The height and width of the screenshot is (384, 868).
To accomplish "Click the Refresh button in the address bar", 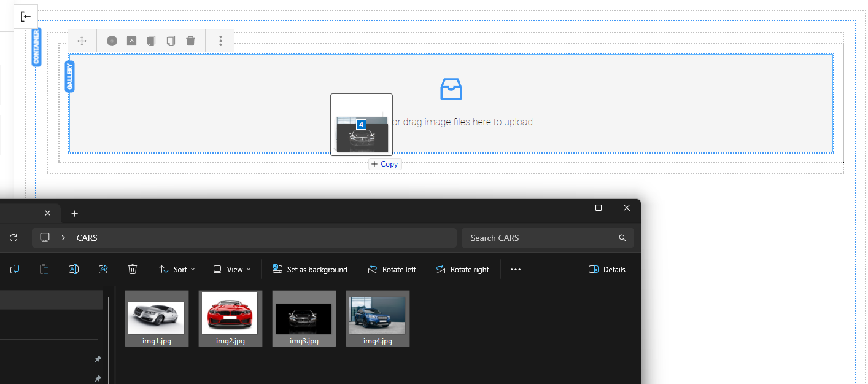I will click(14, 238).
